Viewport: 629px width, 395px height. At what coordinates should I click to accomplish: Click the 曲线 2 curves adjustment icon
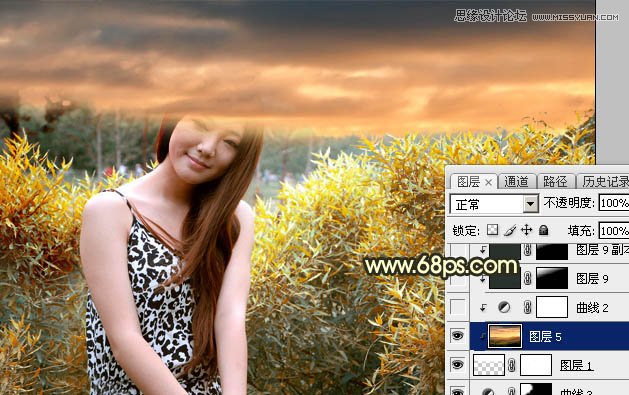504,308
